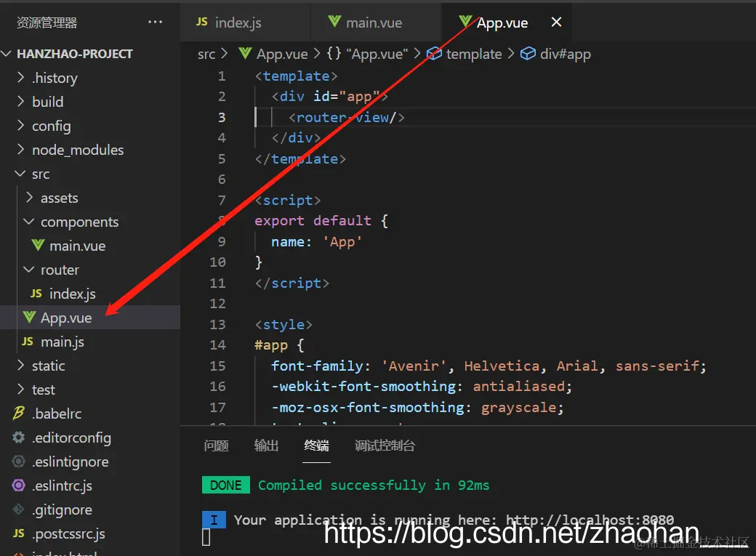Click template in the breadcrumb path
The height and width of the screenshot is (556, 756).
point(474,54)
